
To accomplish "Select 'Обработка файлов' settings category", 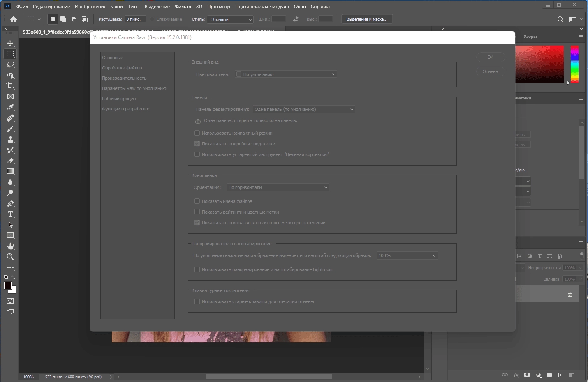I will pyautogui.click(x=122, y=68).
